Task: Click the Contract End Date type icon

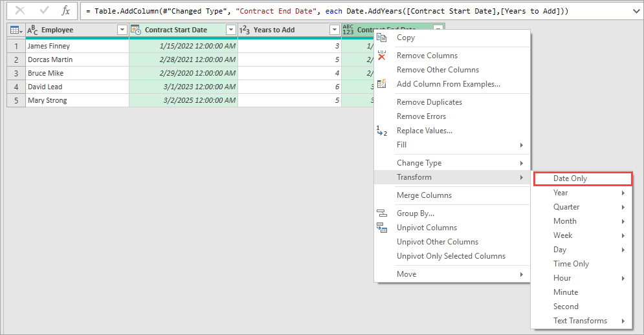Action: coord(348,30)
